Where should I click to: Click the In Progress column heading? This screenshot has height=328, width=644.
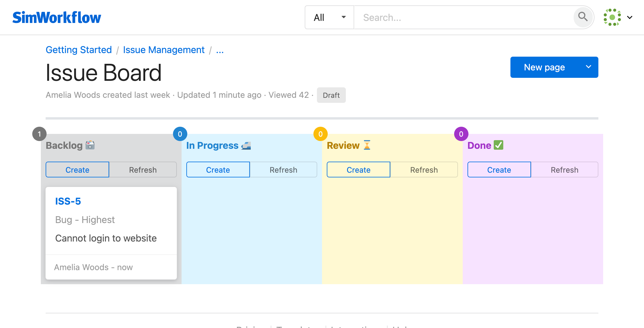(x=212, y=146)
